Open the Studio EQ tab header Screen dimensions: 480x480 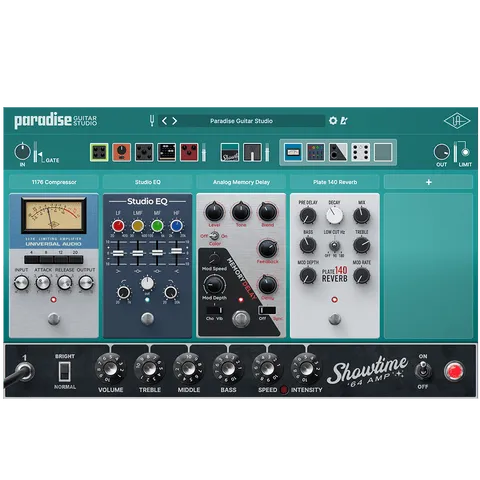[x=148, y=182]
